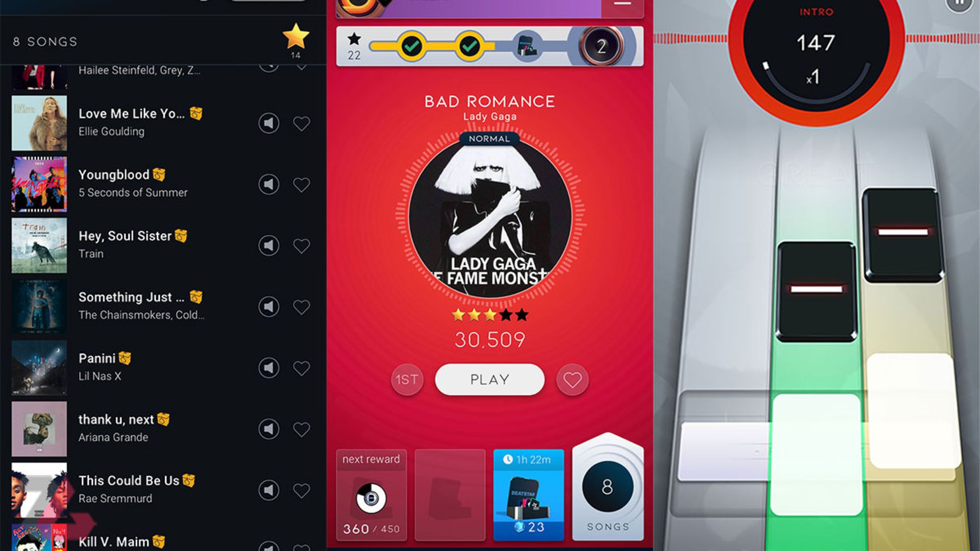Select the Panini song title
The image size is (980, 551).
click(x=97, y=358)
